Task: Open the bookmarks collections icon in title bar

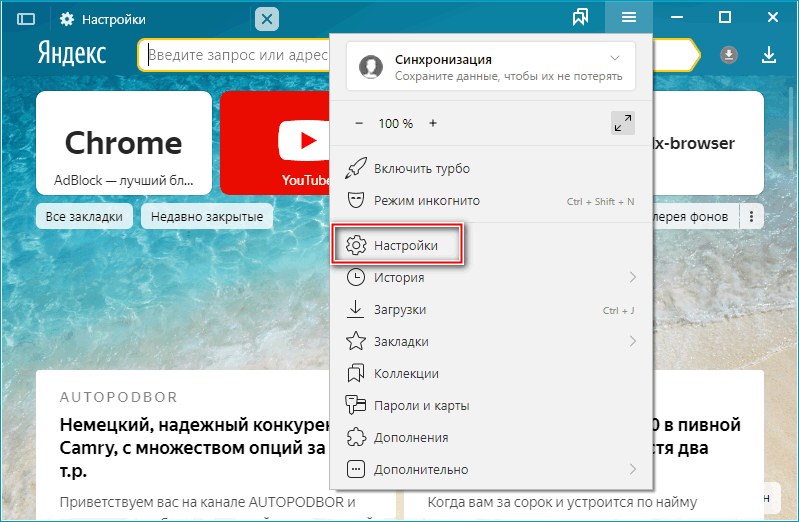Action: coord(580,18)
